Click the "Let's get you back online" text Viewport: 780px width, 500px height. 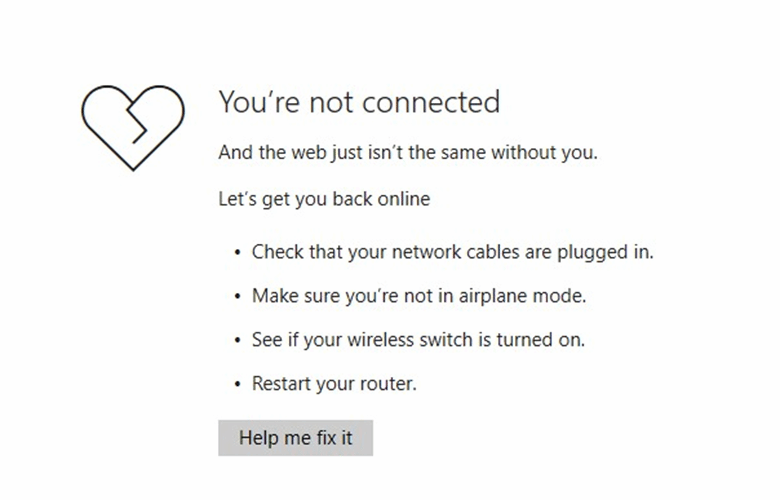tap(324, 199)
